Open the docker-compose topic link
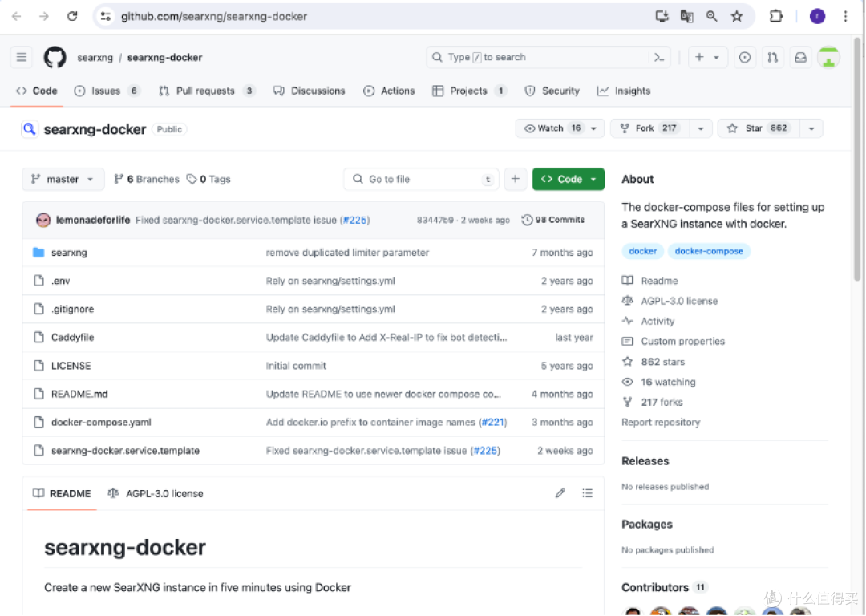This screenshot has width=866, height=616. pyautogui.click(x=709, y=251)
